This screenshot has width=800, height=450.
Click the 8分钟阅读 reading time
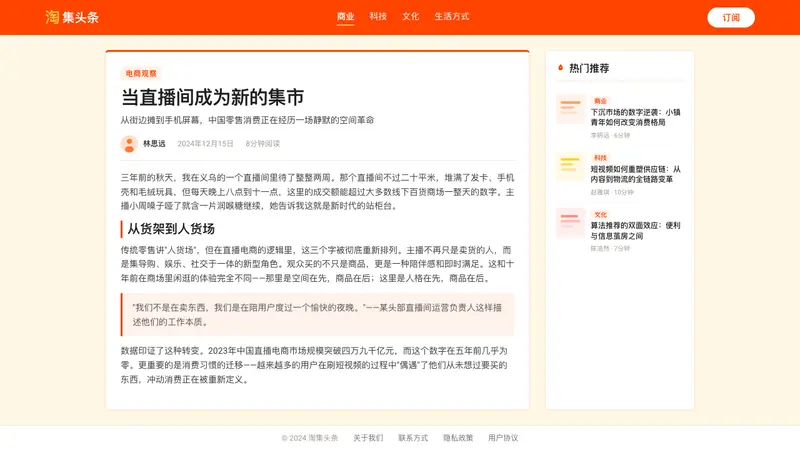click(x=262, y=144)
